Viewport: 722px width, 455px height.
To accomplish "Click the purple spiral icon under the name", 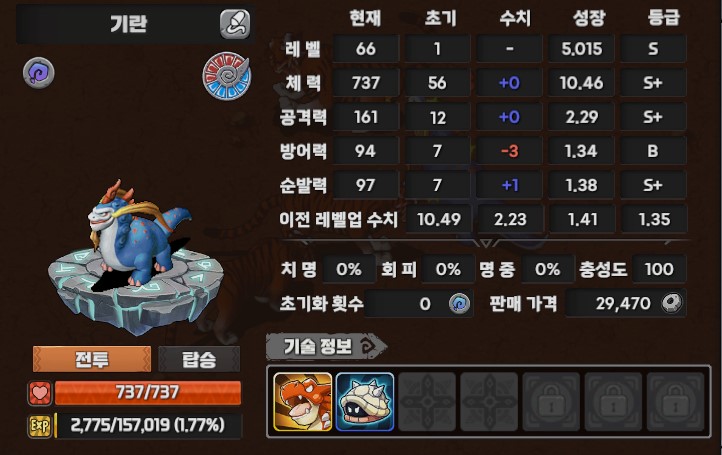I will [x=39, y=73].
